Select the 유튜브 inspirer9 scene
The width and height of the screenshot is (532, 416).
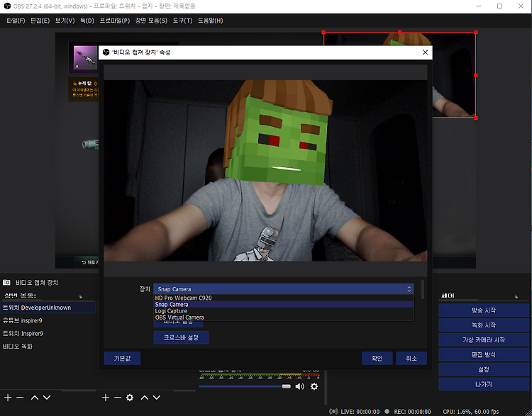(x=48, y=320)
